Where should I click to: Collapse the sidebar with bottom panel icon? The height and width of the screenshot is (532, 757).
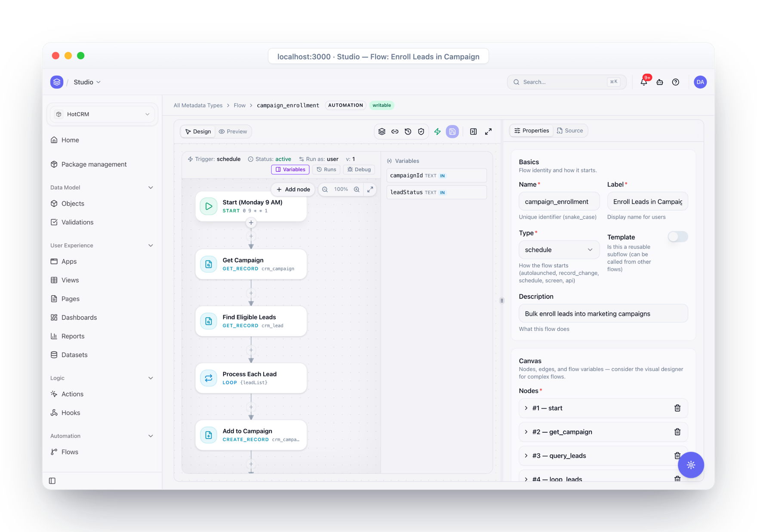pos(52,481)
